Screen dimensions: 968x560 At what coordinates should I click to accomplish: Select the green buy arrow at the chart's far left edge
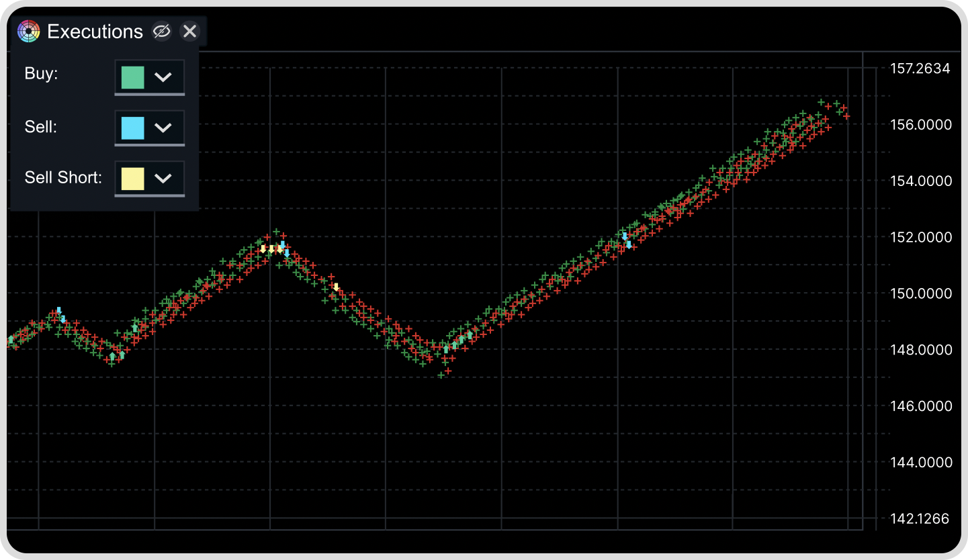coord(11,340)
